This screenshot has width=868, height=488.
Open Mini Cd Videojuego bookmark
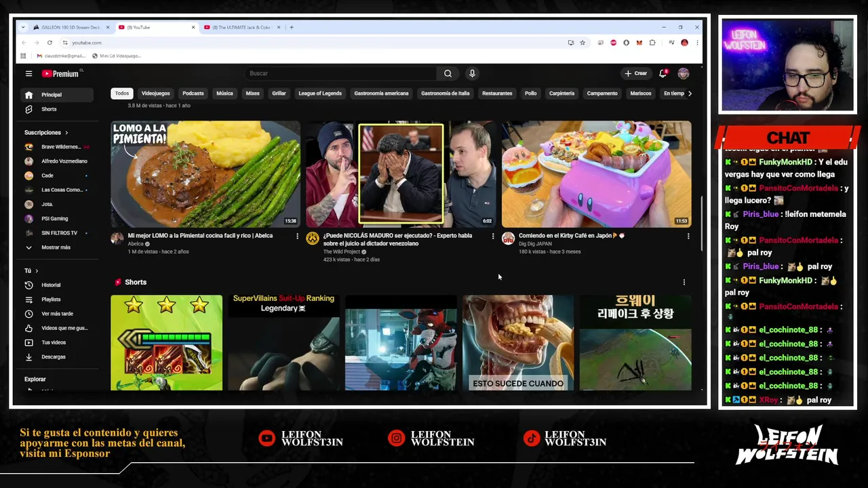click(117, 56)
